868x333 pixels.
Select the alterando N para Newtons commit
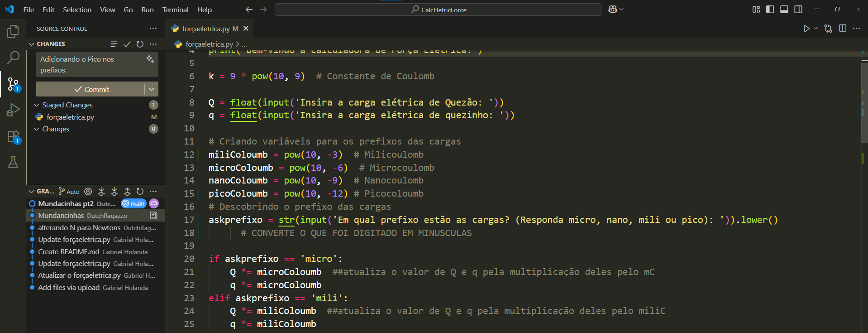pyautogui.click(x=95, y=227)
